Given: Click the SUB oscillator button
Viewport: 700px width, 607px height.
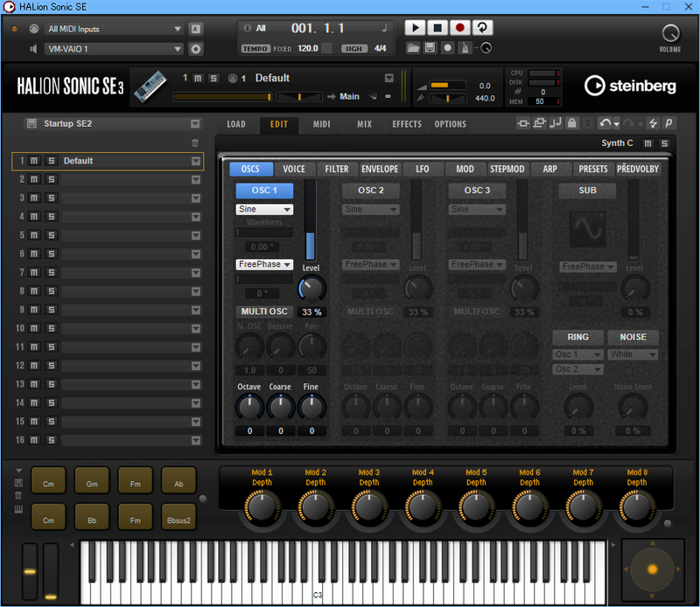Looking at the screenshot, I should tap(587, 191).
